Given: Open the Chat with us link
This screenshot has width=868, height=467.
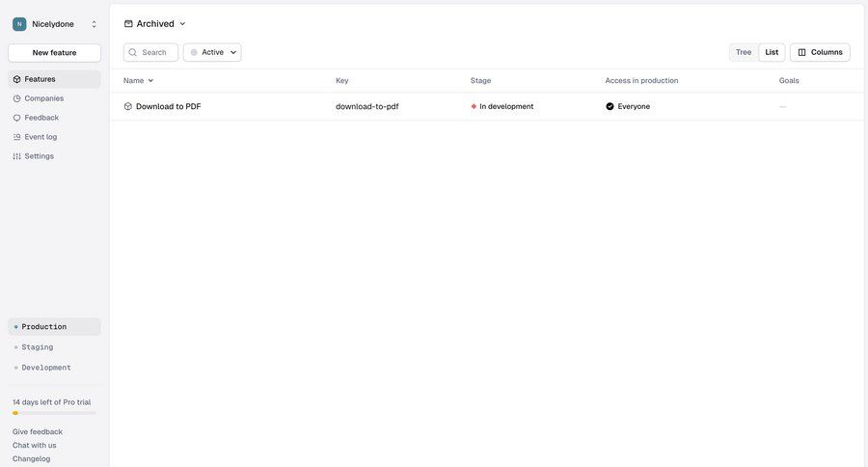Looking at the screenshot, I should [35, 446].
